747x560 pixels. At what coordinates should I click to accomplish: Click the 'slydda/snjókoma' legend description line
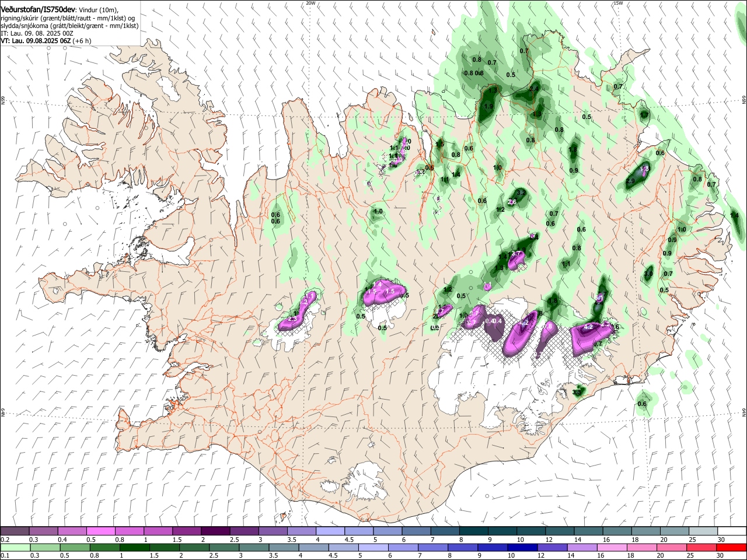(x=69, y=26)
